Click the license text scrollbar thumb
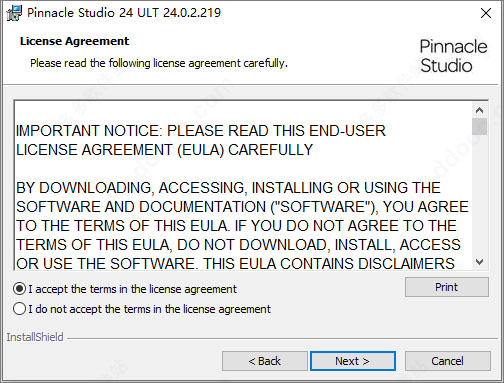Viewport: 504px width, 383px height. (x=479, y=126)
